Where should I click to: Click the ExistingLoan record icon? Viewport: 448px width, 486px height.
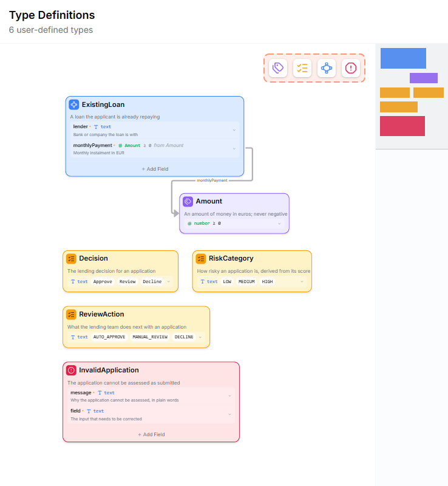tap(73, 104)
